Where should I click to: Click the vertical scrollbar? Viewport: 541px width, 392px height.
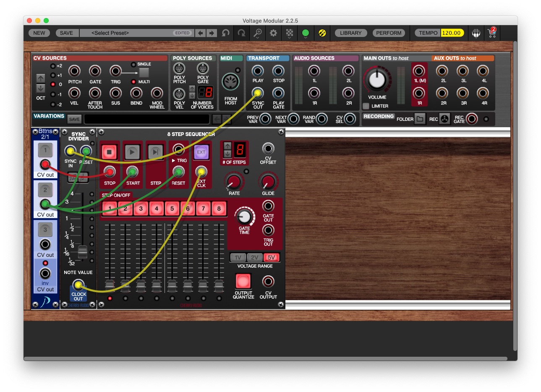(x=515, y=195)
